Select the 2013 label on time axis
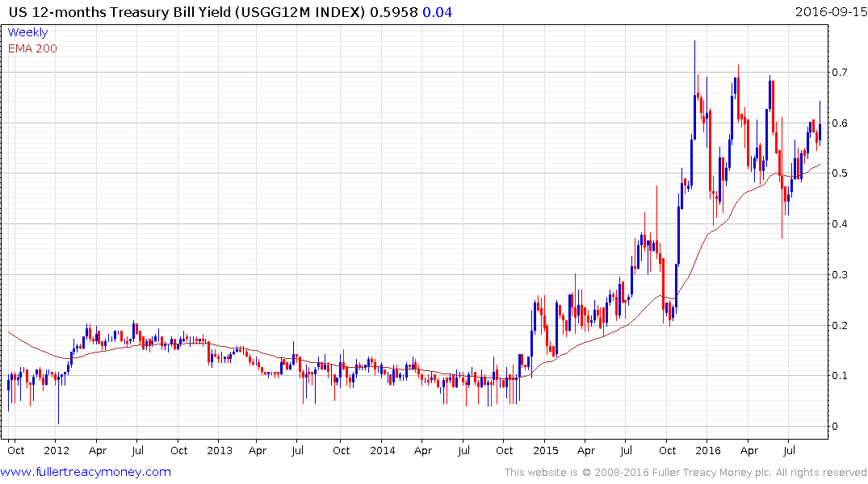Screen dimensions: 868x484 pos(220,450)
